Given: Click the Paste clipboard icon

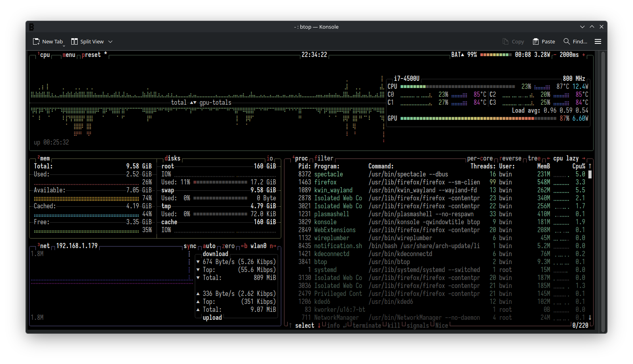Looking at the screenshot, I should click(536, 41).
